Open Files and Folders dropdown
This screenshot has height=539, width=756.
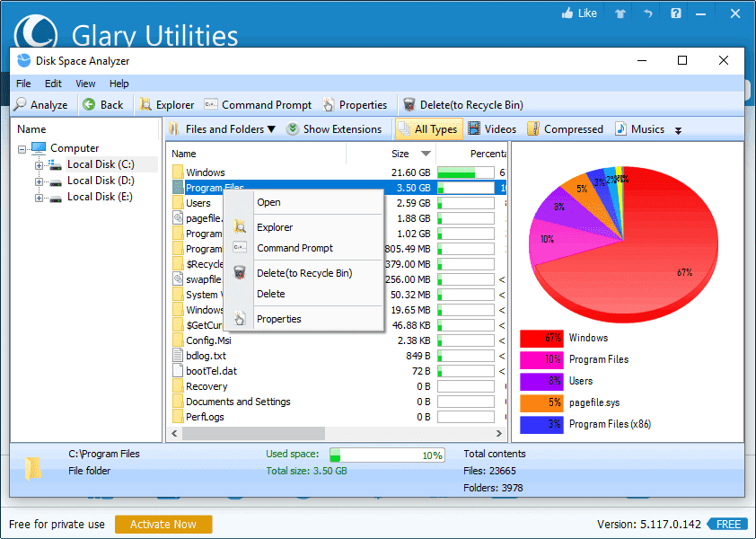(x=223, y=129)
